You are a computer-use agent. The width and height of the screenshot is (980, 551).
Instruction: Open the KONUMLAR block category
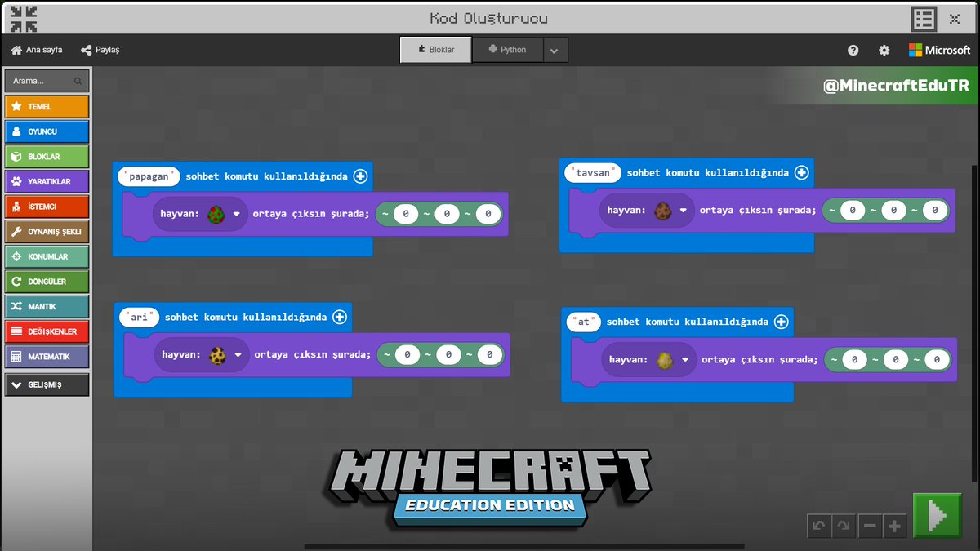[47, 256]
